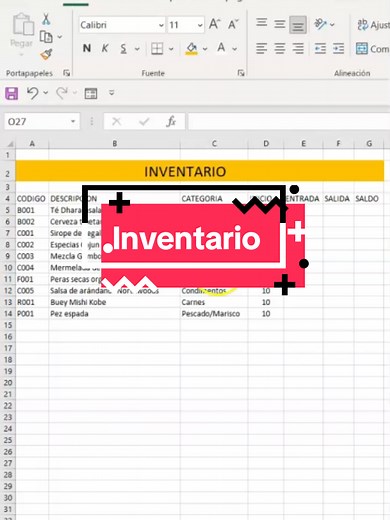This screenshot has width=390, height=520.
Task: Align text to top
Action: tap(262, 23)
